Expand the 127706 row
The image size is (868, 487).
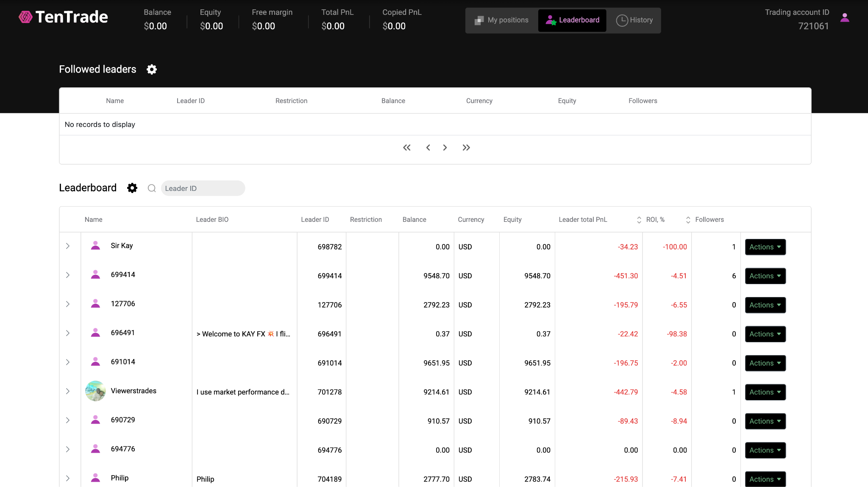coord(68,304)
